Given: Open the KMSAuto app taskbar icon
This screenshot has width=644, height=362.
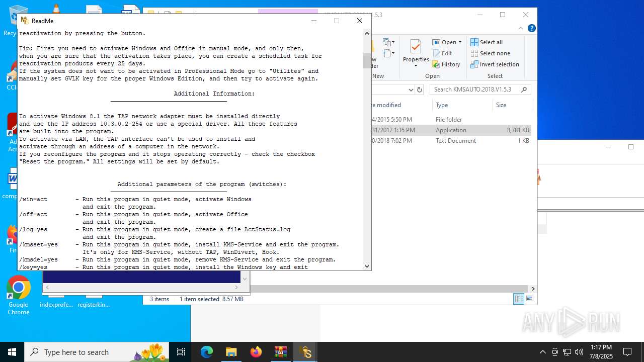Looking at the screenshot, I should pyautogui.click(x=305, y=352).
